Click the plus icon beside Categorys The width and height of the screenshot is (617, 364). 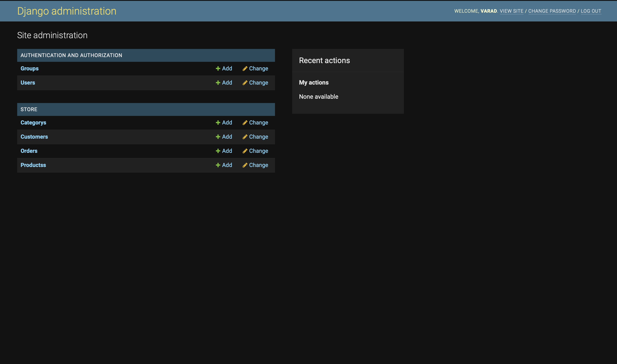(x=218, y=123)
